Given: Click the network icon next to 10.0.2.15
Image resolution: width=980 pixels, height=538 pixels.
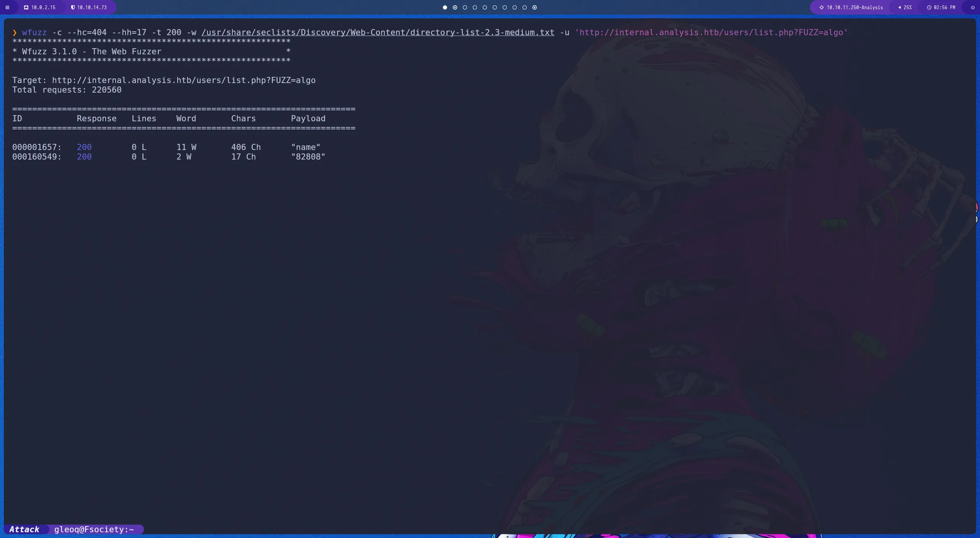Looking at the screenshot, I should [x=26, y=7].
